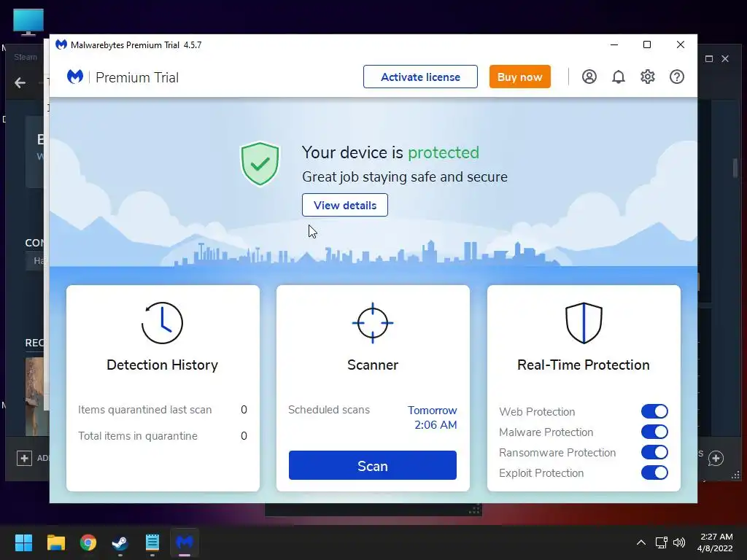
Task: Switch to Steam via taskbar icon
Action: point(120,542)
